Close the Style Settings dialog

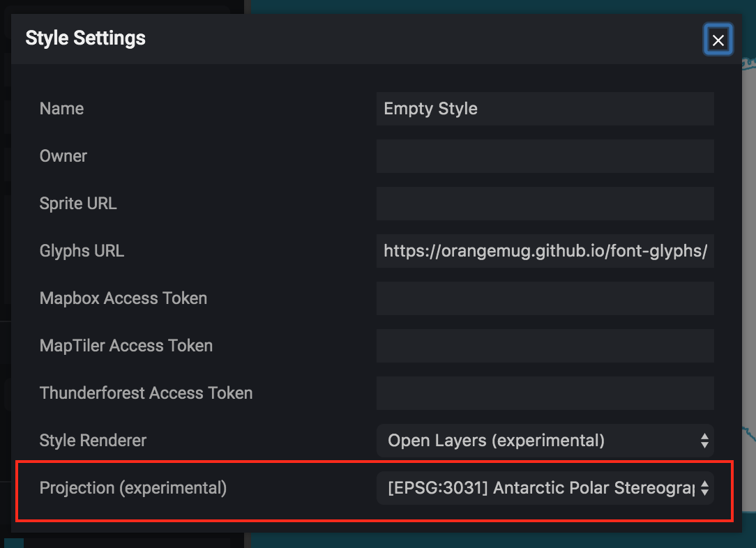pos(718,40)
